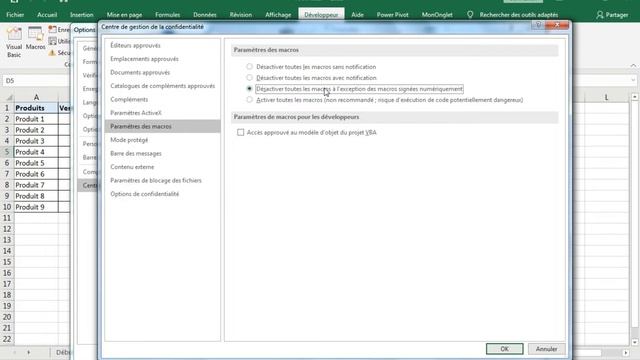Select cell 'Produit 9'

(36, 207)
